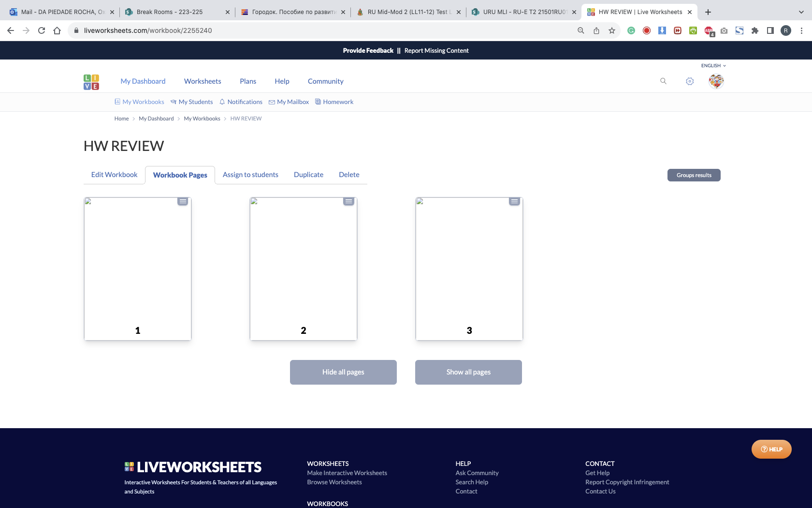Open the settings gear icon
The image size is (812, 508).
tap(690, 81)
